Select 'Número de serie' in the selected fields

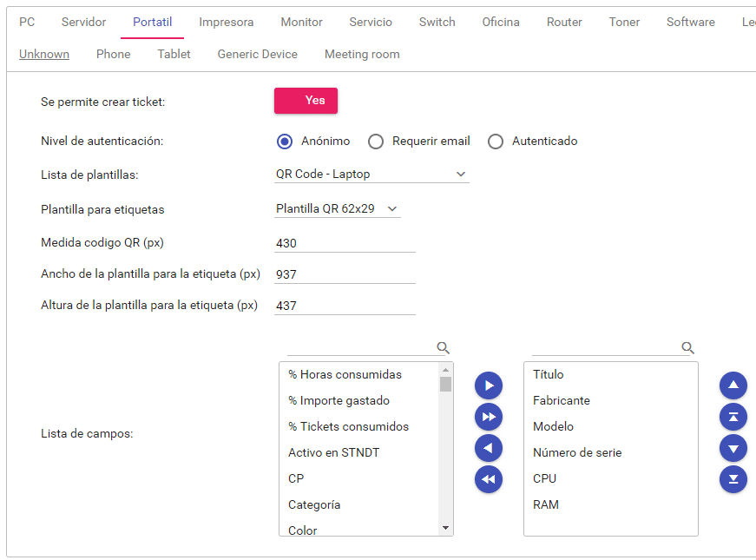point(577,452)
